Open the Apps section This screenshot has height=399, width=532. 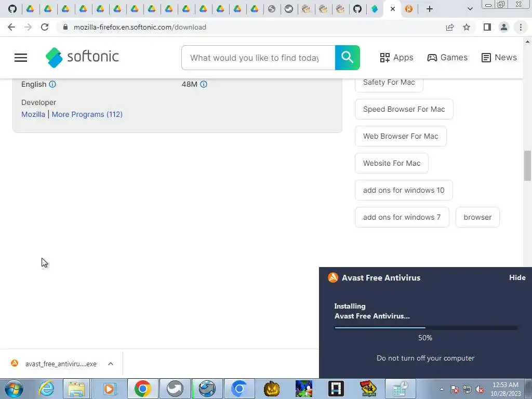coord(396,57)
